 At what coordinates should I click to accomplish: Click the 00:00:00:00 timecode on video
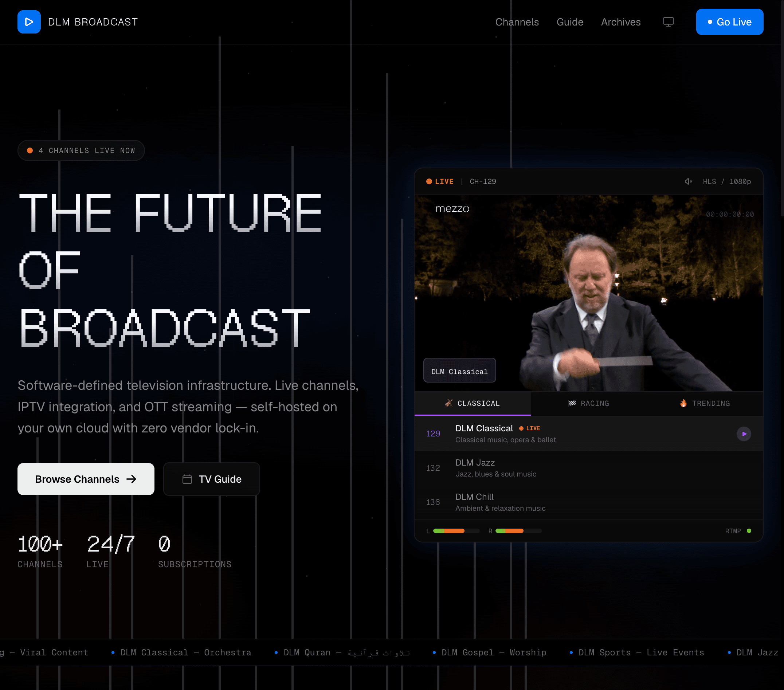click(729, 215)
